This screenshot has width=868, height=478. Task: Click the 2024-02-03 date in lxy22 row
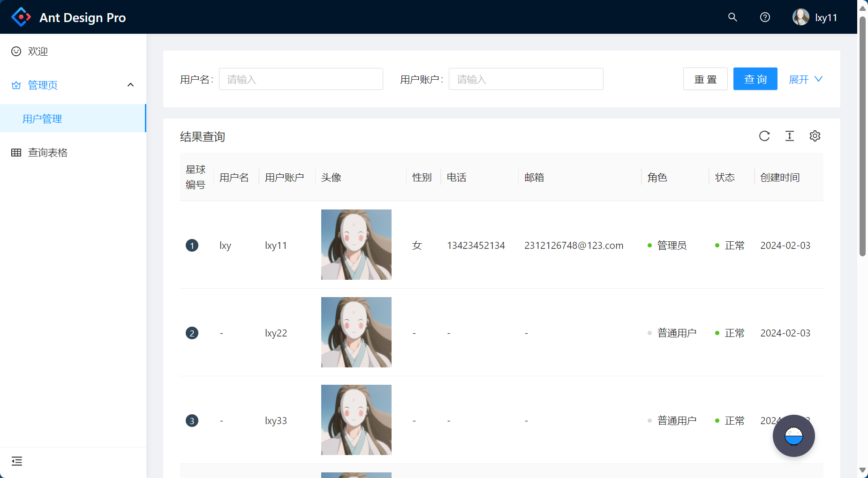coord(785,333)
